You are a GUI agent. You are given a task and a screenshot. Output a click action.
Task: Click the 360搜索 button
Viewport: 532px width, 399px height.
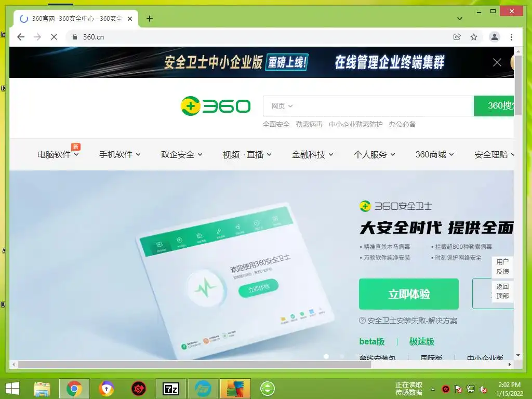tap(494, 106)
